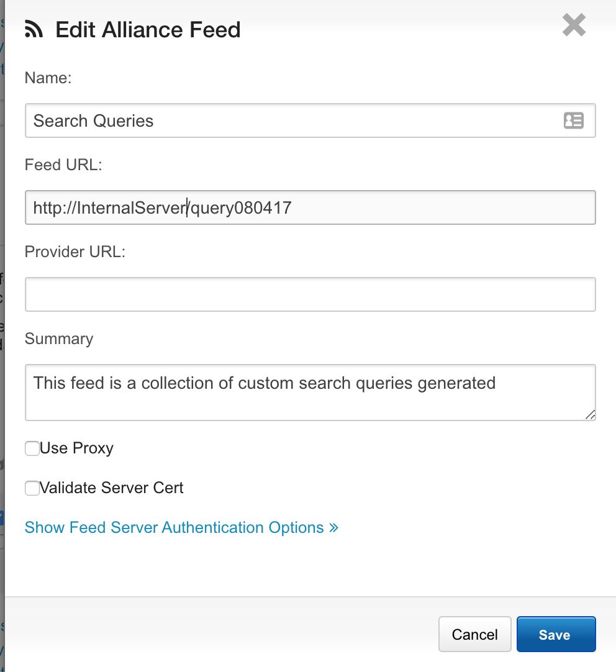
Task: Focus the Name field containing "Search Queries"
Action: (x=292, y=120)
